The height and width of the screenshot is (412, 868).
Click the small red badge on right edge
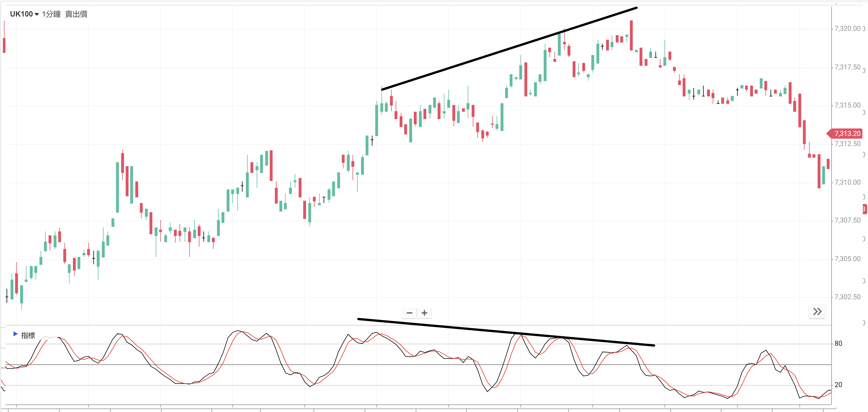click(x=865, y=209)
